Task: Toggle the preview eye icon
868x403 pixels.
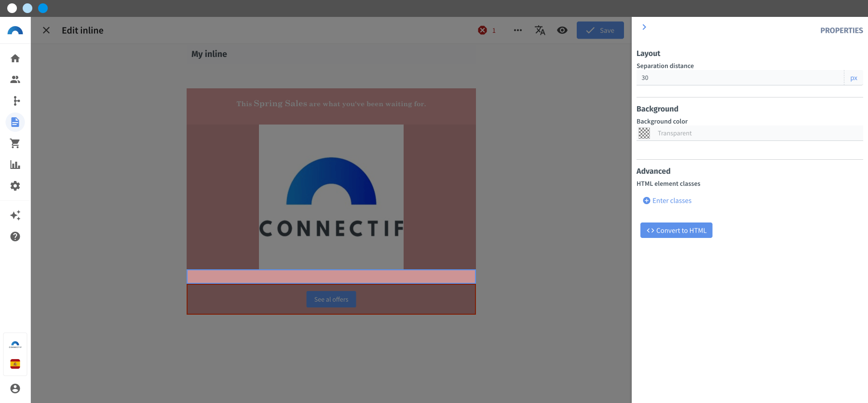Action: [x=562, y=30]
